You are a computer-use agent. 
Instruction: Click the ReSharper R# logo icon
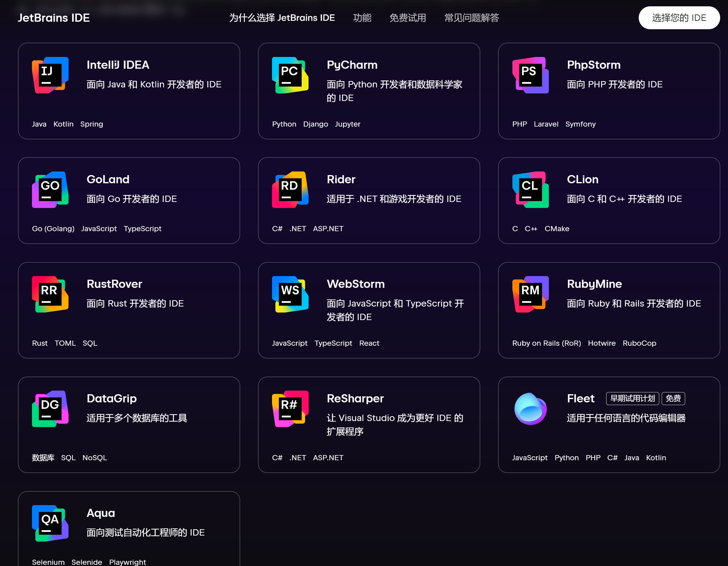point(290,409)
